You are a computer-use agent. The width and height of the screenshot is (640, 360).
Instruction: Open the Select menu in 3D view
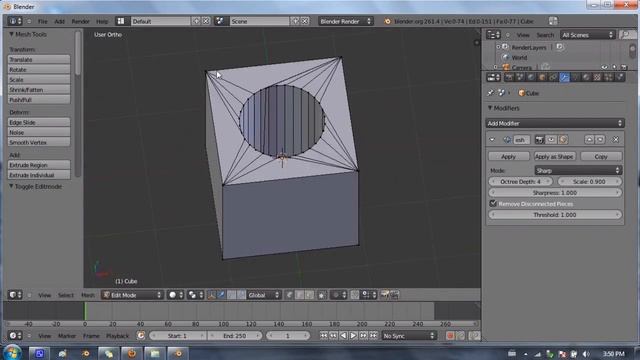(66, 295)
